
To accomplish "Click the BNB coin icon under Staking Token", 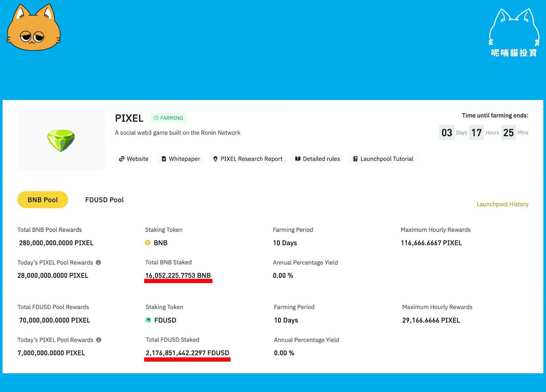I will 148,243.
